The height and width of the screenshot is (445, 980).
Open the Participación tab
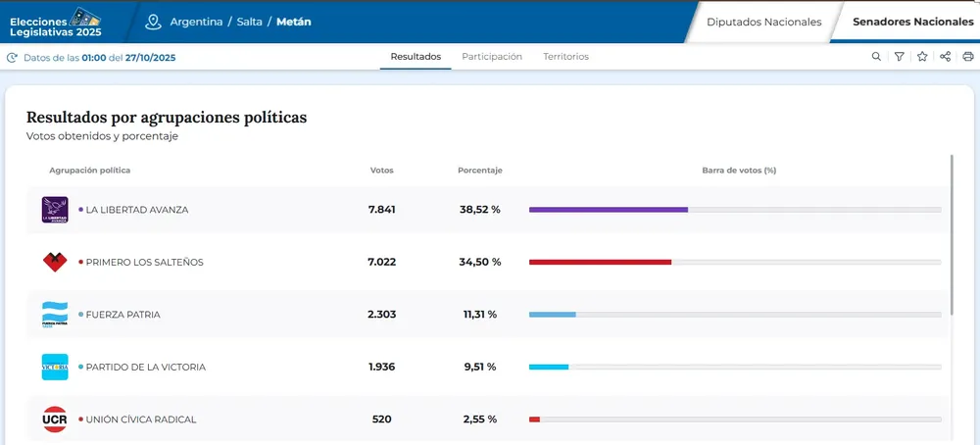pos(492,57)
